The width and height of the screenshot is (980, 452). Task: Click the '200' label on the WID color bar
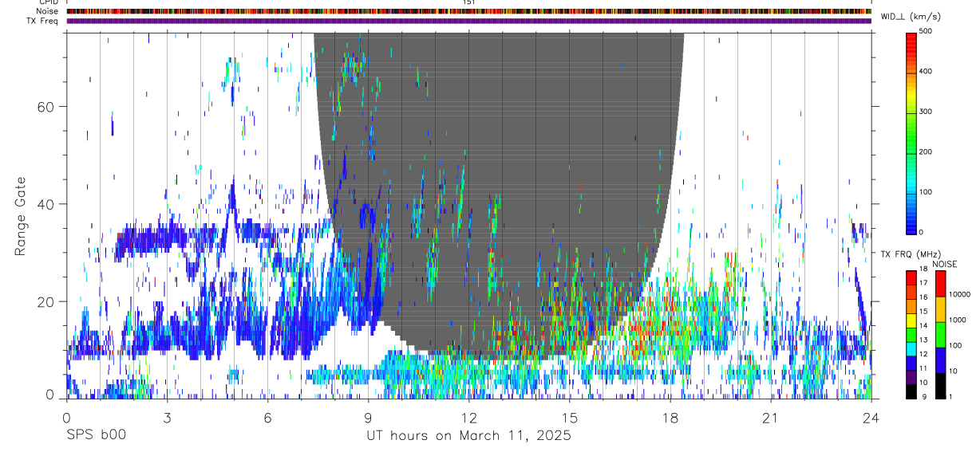(926, 151)
